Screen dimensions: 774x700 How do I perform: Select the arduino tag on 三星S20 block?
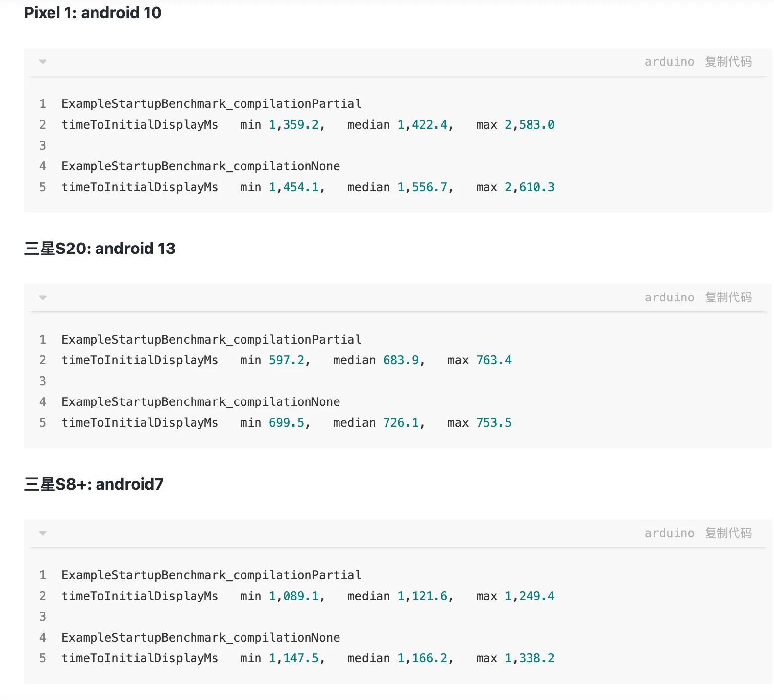[x=669, y=298]
